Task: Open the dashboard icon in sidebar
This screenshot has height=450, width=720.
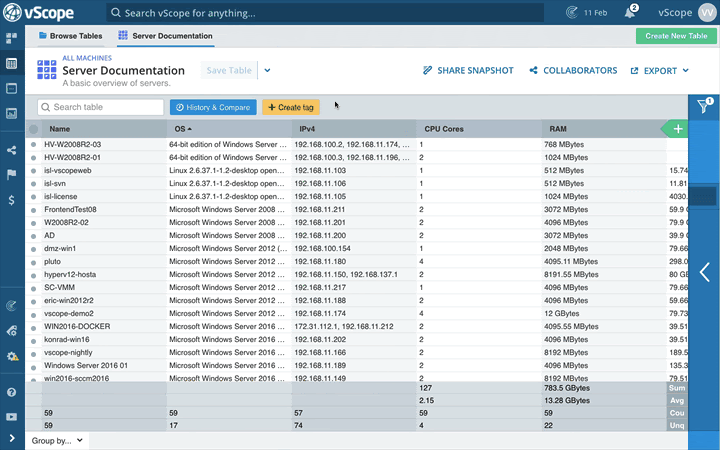Action: click(x=11, y=38)
